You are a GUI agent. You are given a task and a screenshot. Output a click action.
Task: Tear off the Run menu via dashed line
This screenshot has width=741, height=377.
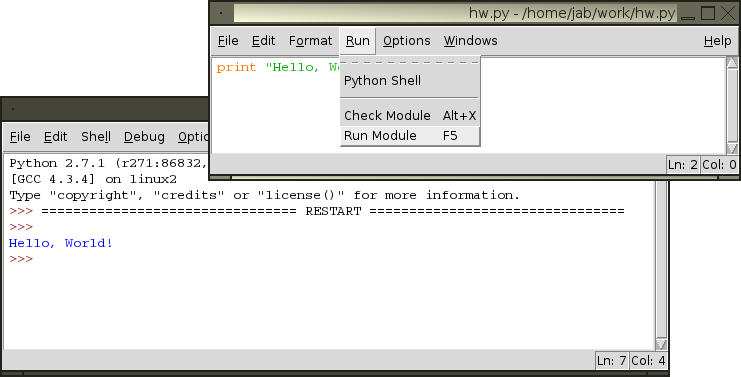click(410, 62)
